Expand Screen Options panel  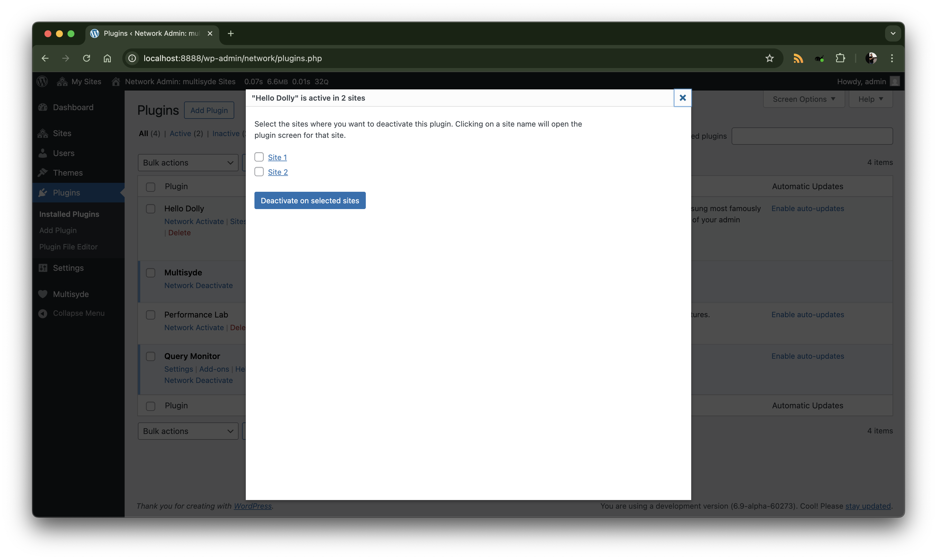pyautogui.click(x=804, y=99)
